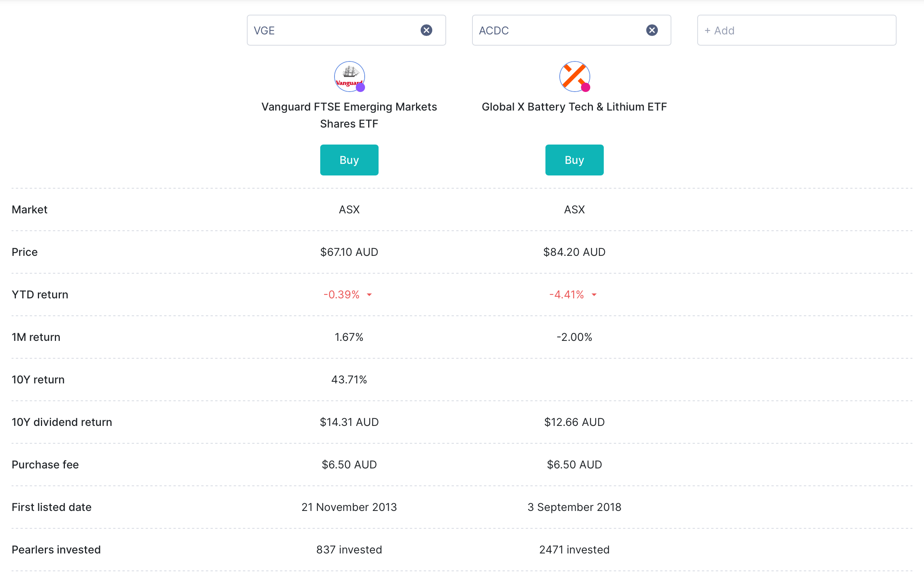Click the ACDC 2471 invested count

[574, 550]
